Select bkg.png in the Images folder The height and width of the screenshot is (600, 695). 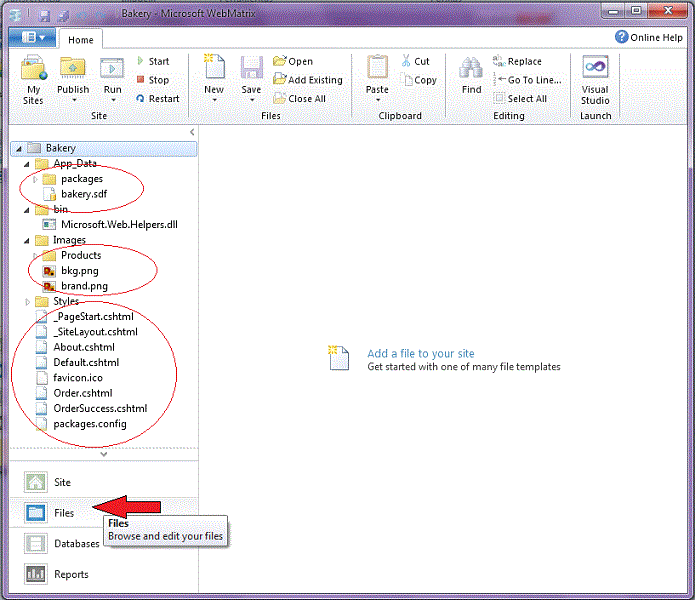pyautogui.click(x=79, y=271)
